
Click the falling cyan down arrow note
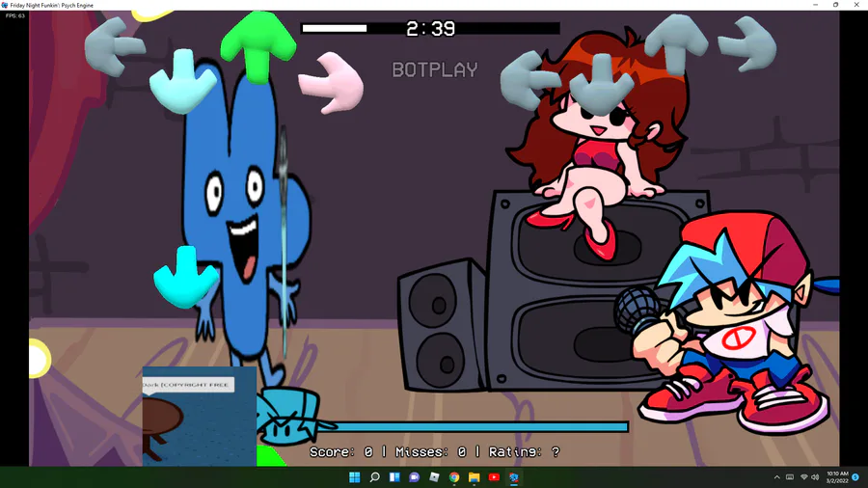click(185, 277)
